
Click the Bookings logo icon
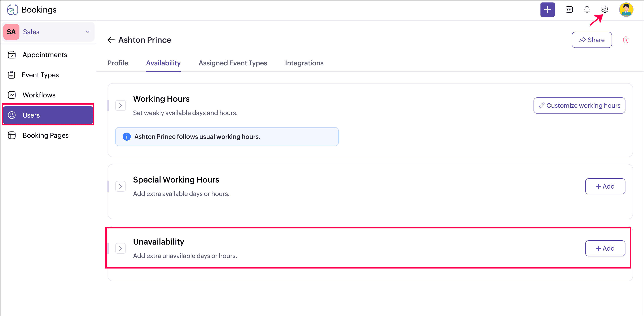point(12,10)
